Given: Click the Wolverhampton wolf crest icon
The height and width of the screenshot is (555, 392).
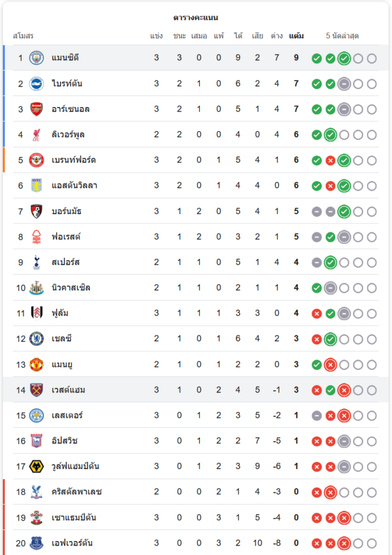Looking at the screenshot, I should tap(37, 466).
